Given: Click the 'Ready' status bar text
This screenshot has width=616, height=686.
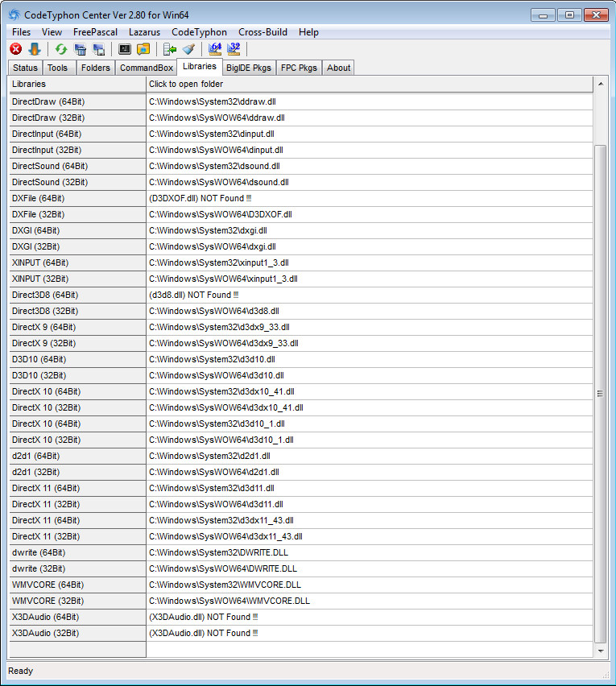Looking at the screenshot, I should (x=21, y=671).
